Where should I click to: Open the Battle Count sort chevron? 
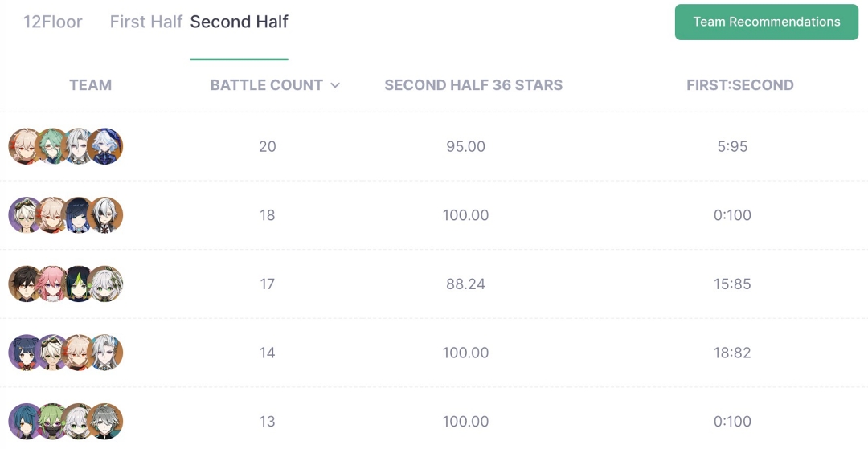click(335, 85)
